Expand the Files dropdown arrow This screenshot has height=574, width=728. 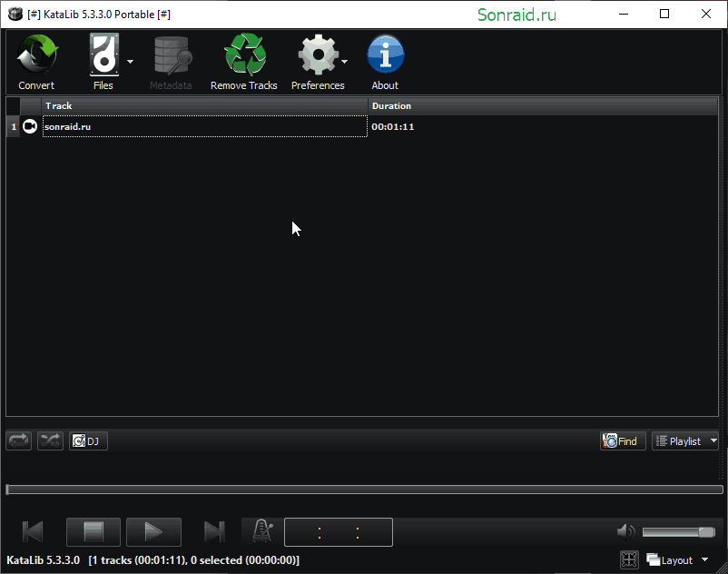[130, 61]
